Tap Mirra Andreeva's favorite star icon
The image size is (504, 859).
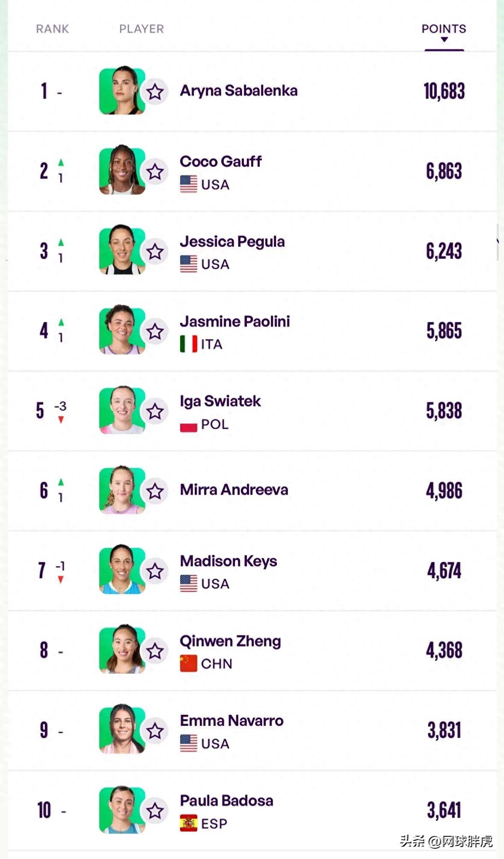(x=155, y=491)
